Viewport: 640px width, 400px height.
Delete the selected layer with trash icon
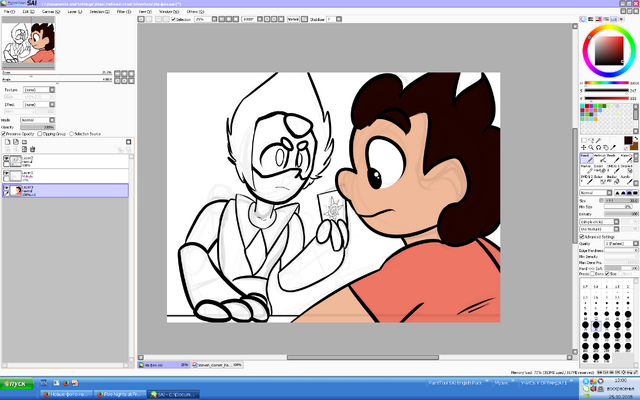pyautogui.click(x=33, y=149)
